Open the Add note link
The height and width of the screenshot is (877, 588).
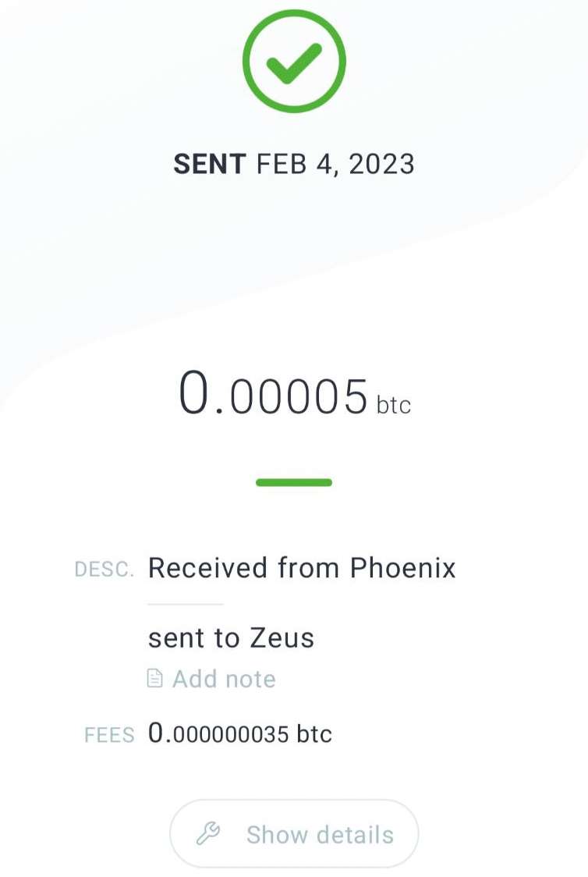pyautogui.click(x=223, y=679)
